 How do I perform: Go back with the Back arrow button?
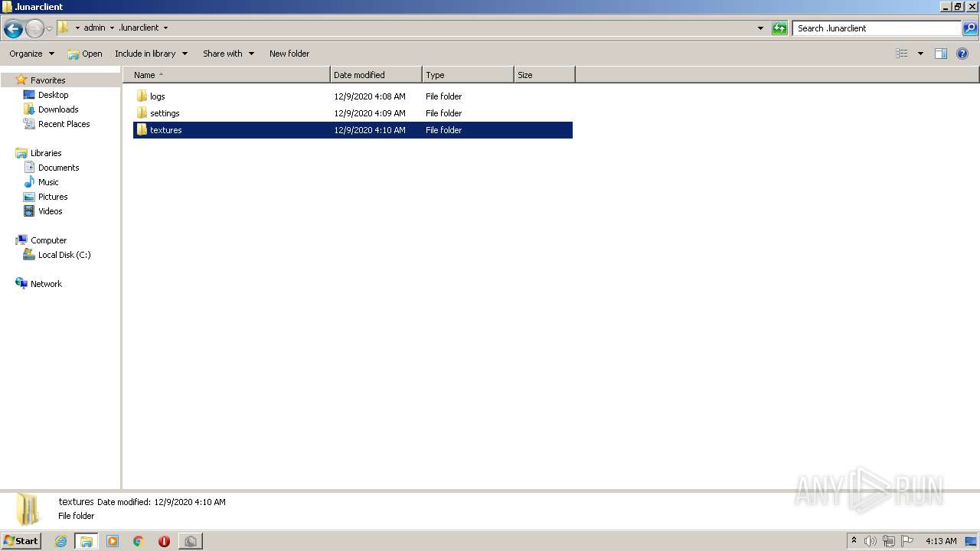[x=13, y=28]
